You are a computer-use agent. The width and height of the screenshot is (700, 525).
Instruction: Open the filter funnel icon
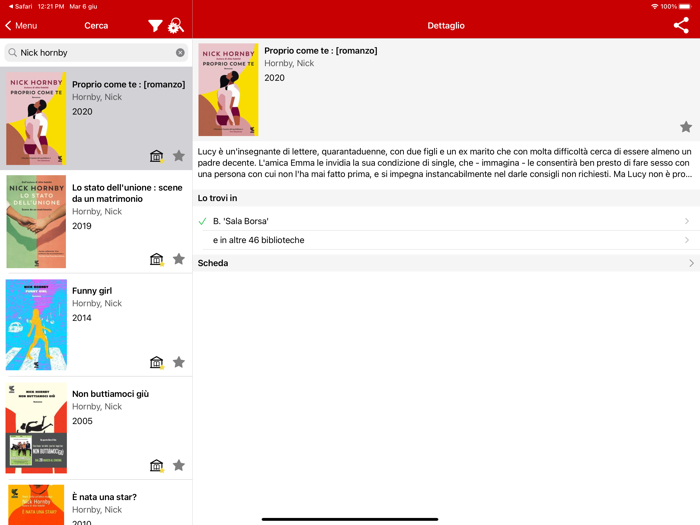click(155, 26)
